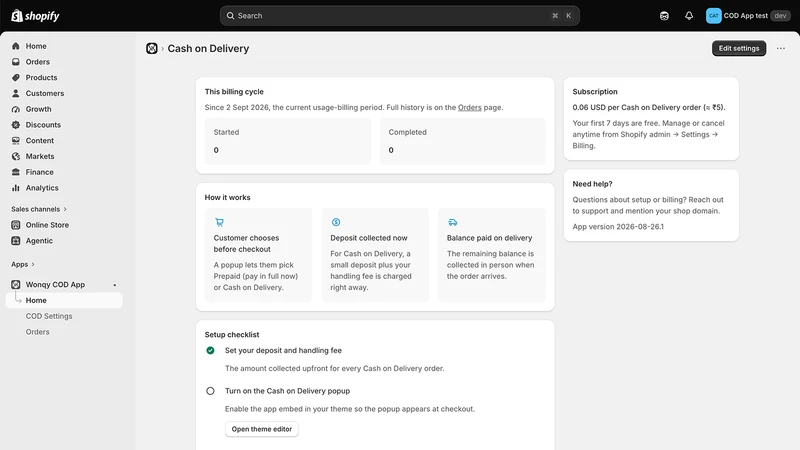The image size is (800, 450).
Task: Click the '0.06 USD per Cash on Delivery order' text
Action: pyautogui.click(x=648, y=108)
